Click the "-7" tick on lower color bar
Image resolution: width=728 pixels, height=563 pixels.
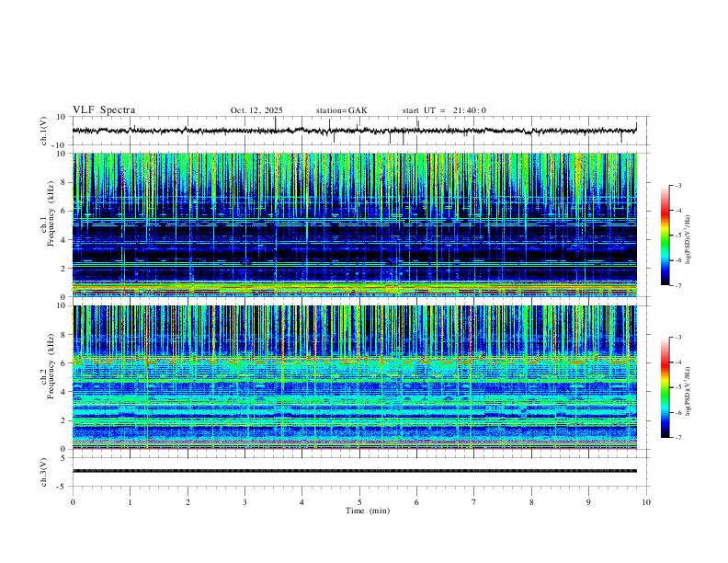click(x=677, y=438)
